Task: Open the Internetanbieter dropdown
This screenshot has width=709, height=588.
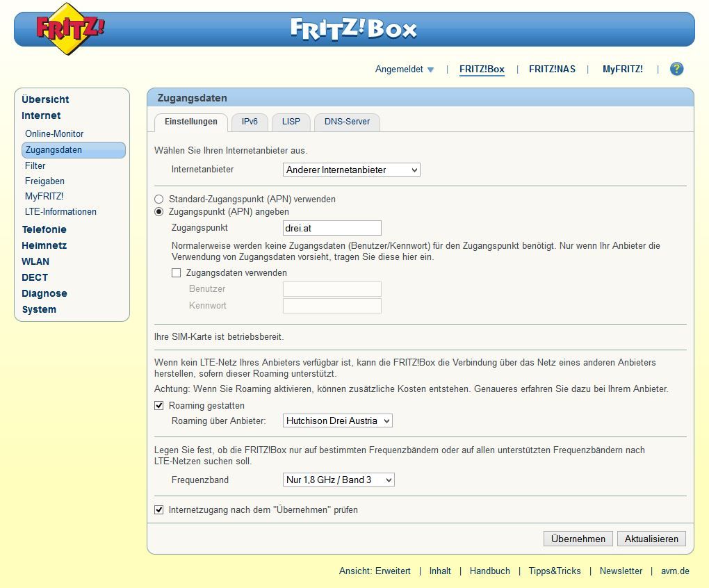Action: point(351,170)
